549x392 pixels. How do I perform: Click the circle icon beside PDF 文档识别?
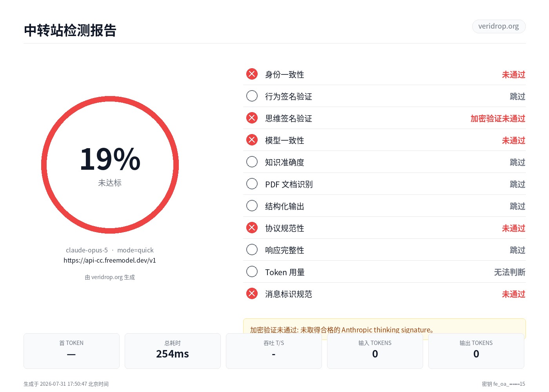[x=252, y=184]
